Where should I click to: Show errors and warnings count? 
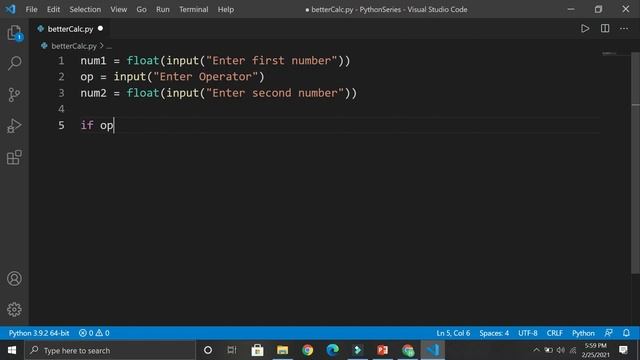[x=94, y=333]
